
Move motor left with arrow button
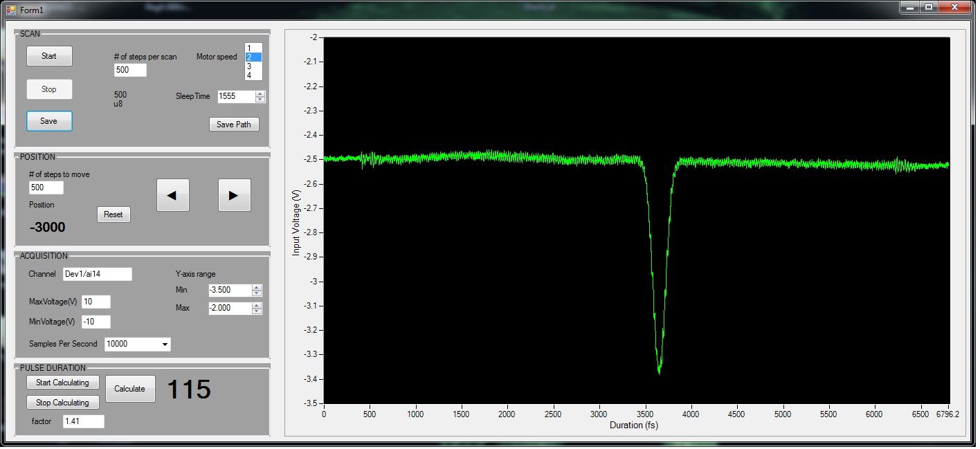173,195
